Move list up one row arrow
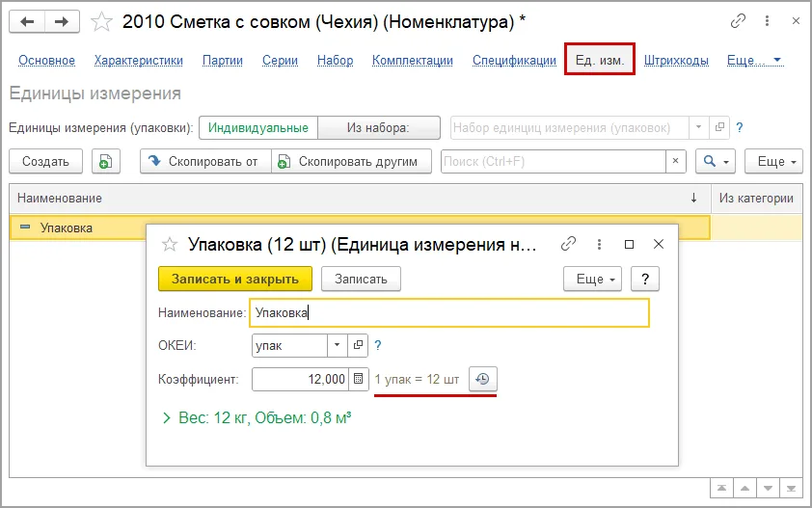 coord(744,488)
